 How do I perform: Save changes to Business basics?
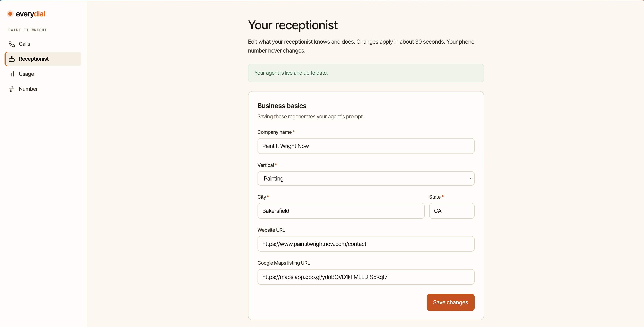click(450, 302)
